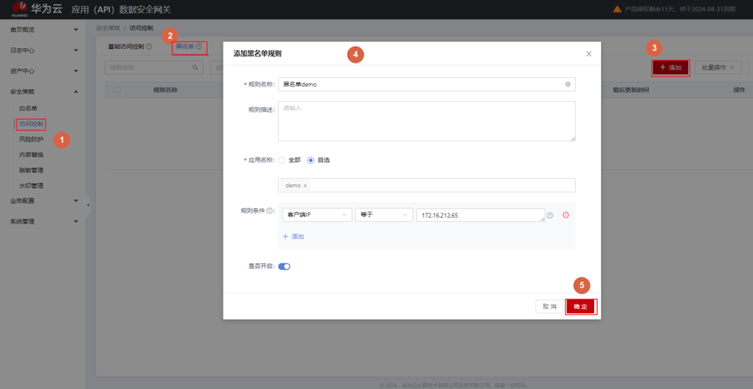Open the 客户端IP condition dropdown
The image size is (753, 389).
click(317, 215)
